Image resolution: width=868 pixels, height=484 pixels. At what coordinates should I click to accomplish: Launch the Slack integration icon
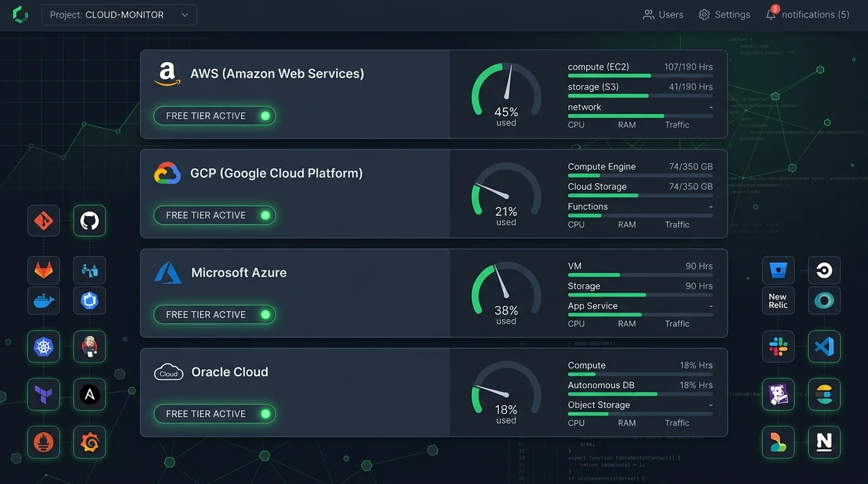click(778, 347)
